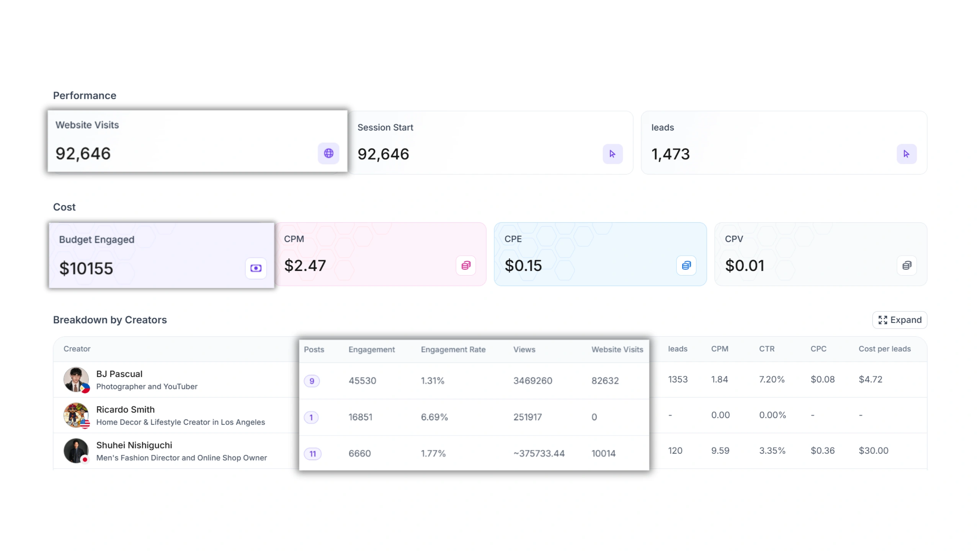Click the blue coins icon in CPE card
This screenshot has width=980, height=551.
[686, 266]
